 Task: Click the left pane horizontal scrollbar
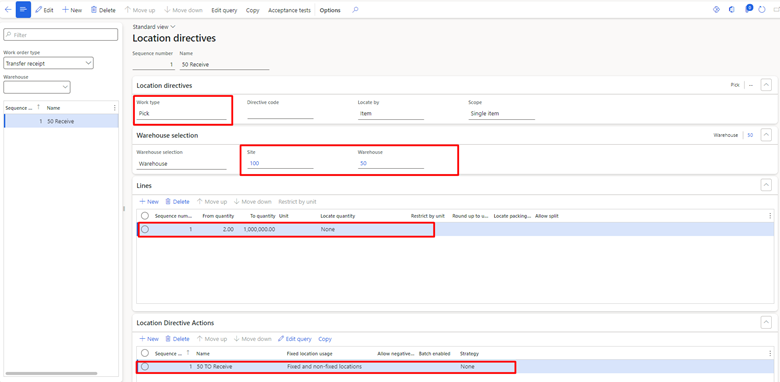[x=51, y=373]
